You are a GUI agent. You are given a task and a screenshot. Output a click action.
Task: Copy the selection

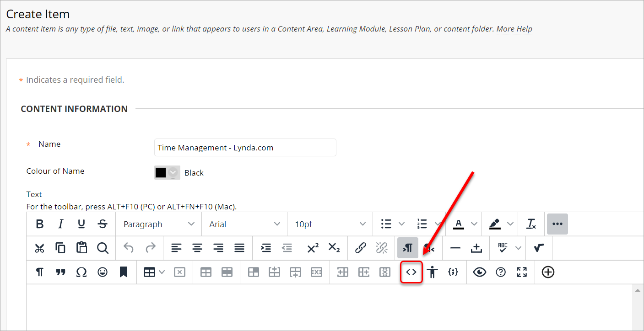click(x=60, y=248)
